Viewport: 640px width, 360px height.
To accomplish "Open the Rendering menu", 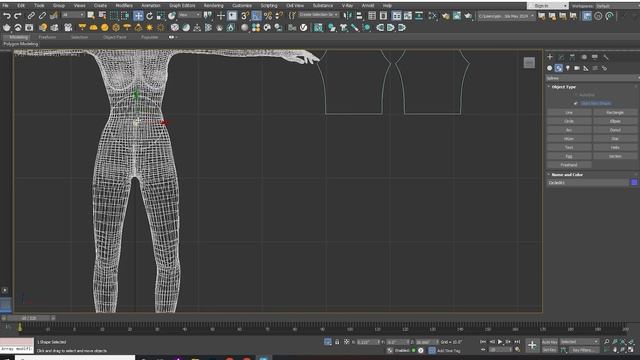I will pyautogui.click(x=213, y=6).
